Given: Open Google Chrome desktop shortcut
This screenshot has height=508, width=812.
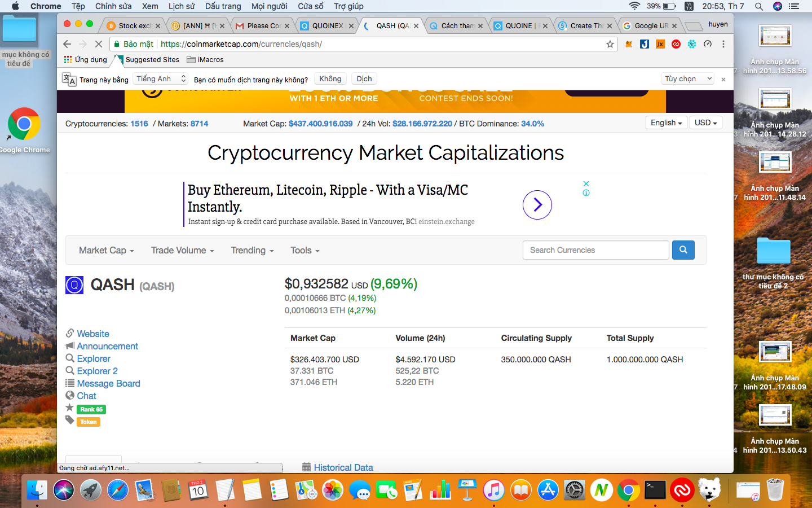Looking at the screenshot, I should click(x=24, y=124).
